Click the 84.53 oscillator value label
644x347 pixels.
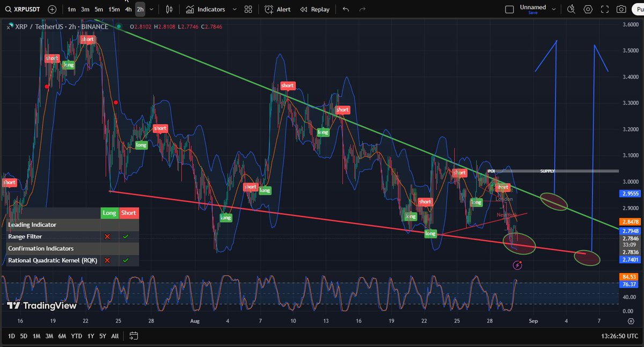tap(630, 277)
